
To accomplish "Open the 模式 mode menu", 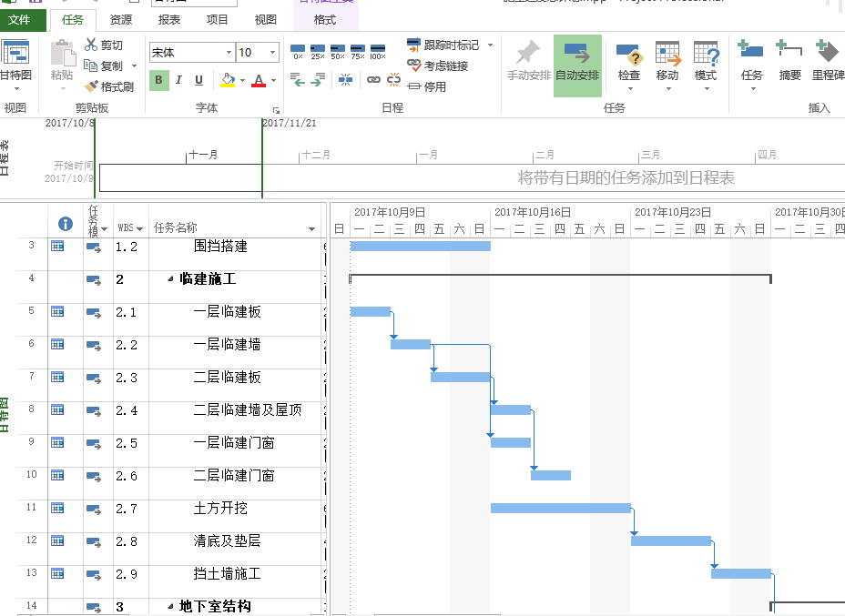I will coord(706,66).
